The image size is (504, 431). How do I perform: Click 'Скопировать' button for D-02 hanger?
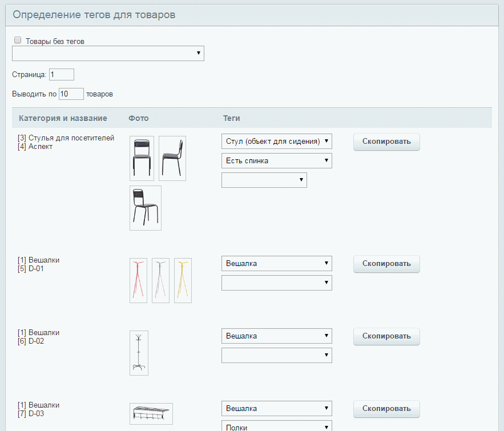point(386,336)
